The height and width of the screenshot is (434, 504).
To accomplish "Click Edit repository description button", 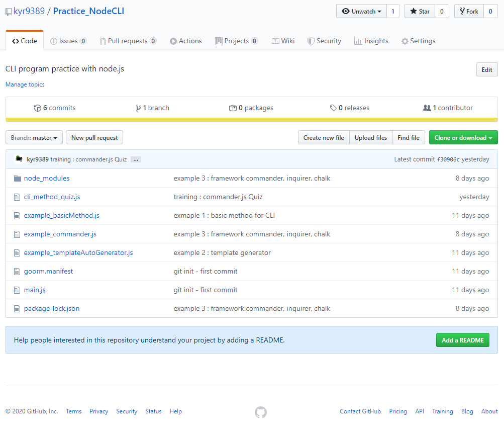I will point(486,70).
